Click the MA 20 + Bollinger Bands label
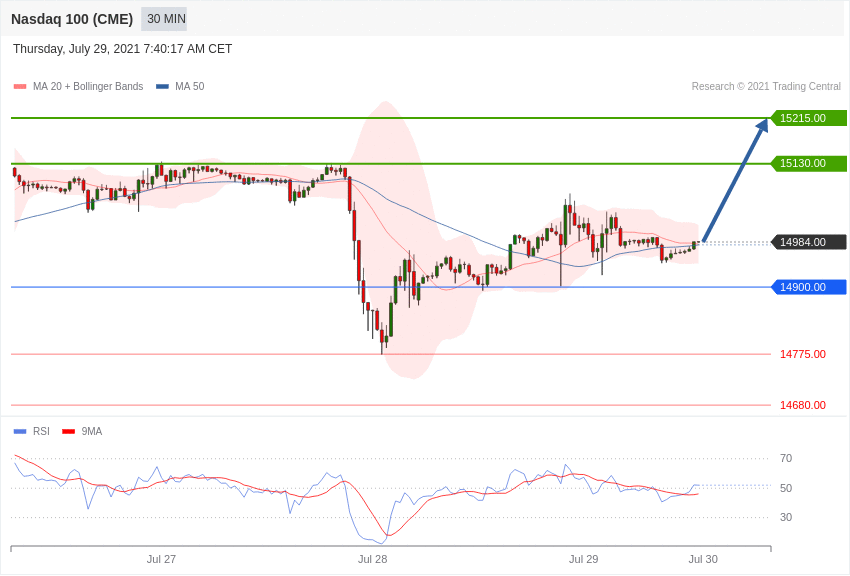The width and height of the screenshot is (850, 576). click(x=88, y=87)
